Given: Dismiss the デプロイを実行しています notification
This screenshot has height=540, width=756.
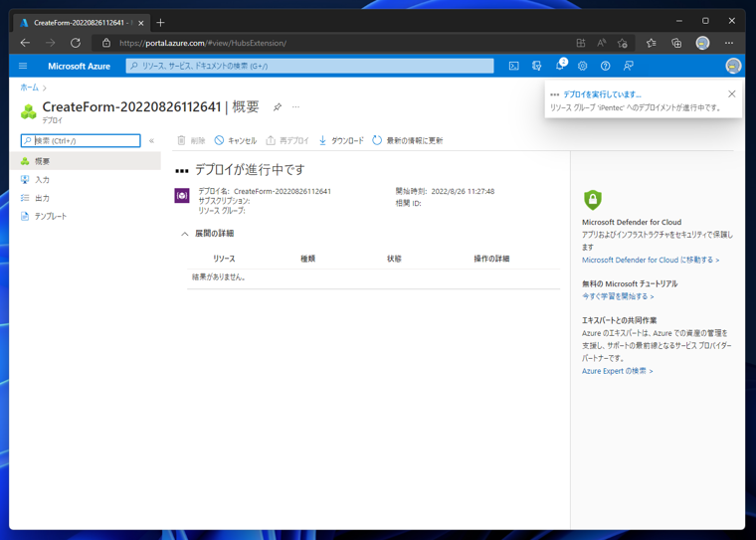Looking at the screenshot, I should tap(732, 94).
